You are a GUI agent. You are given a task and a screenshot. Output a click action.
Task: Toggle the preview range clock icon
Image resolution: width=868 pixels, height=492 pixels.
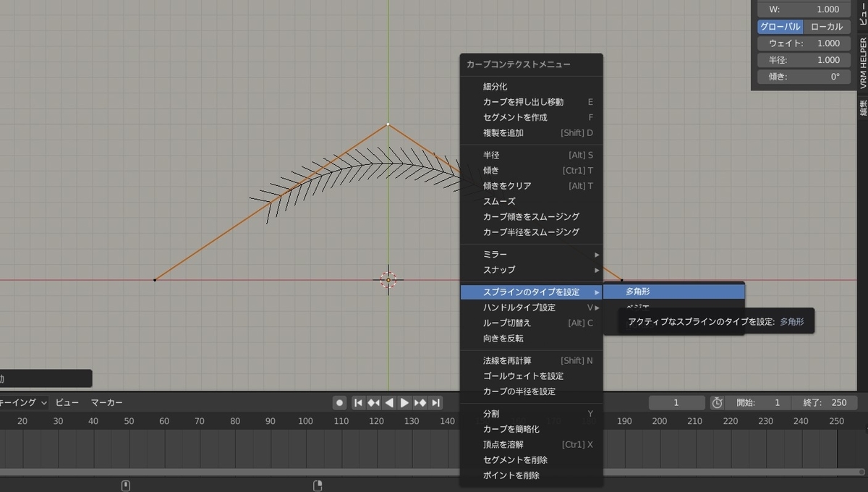(717, 402)
